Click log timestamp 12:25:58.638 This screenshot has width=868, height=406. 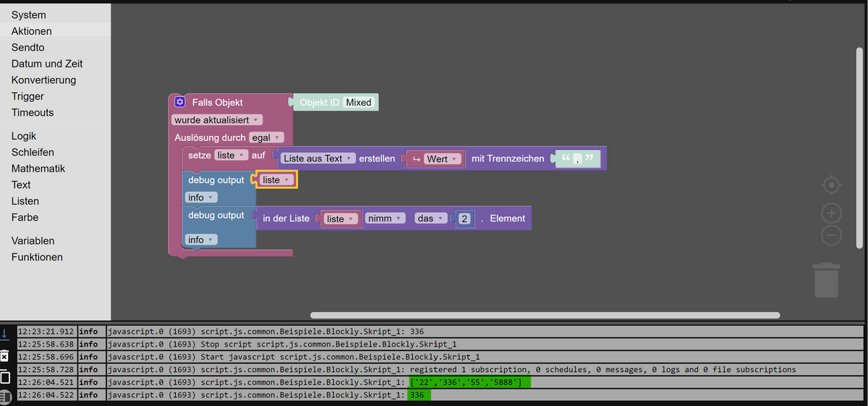click(x=46, y=344)
